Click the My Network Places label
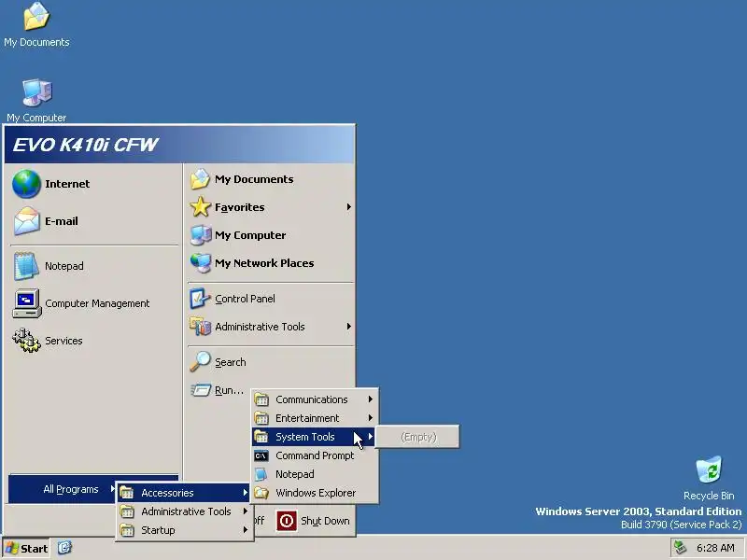The width and height of the screenshot is (747, 560). (x=264, y=263)
